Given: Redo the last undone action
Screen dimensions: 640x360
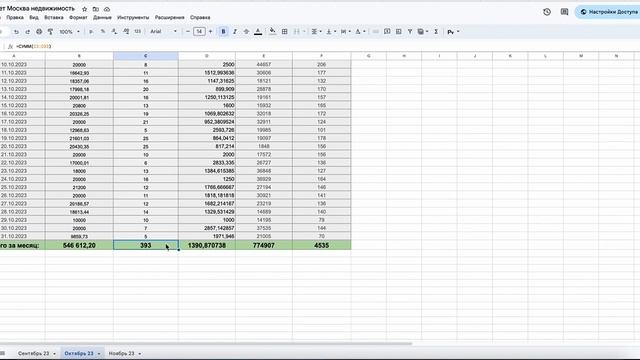Looking at the screenshot, I should pyautogui.click(x=27, y=31).
